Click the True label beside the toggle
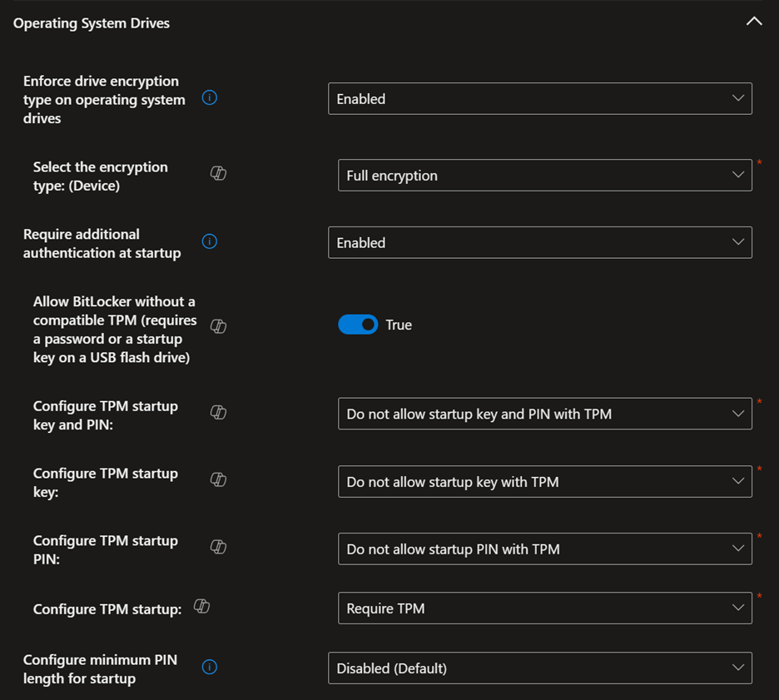Image resolution: width=779 pixels, height=700 pixels. 399,325
